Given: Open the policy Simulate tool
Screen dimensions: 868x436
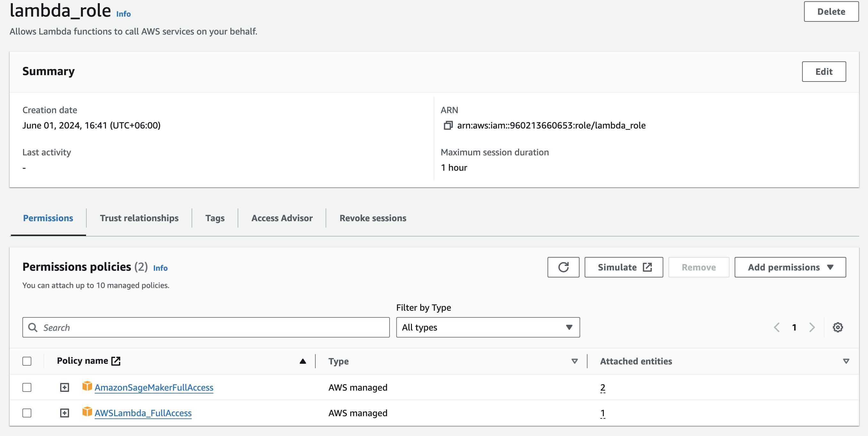Looking at the screenshot, I should coord(623,267).
